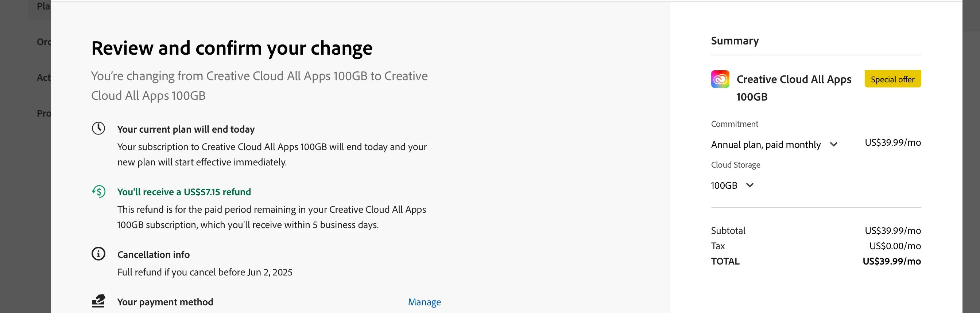Screen dimensions: 980x313
Task: Click the bold TOTAL US$39.99/mo value
Action: [x=891, y=261]
